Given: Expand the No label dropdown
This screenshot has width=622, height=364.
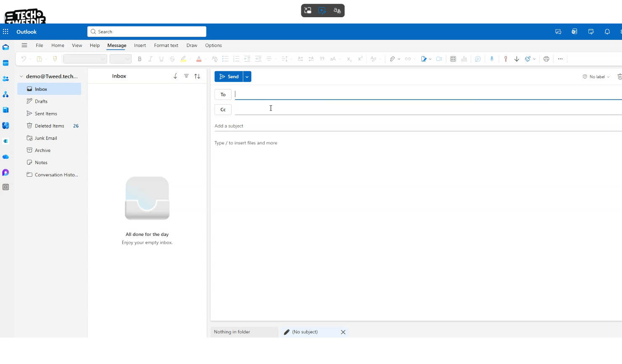Looking at the screenshot, I should 596,77.
